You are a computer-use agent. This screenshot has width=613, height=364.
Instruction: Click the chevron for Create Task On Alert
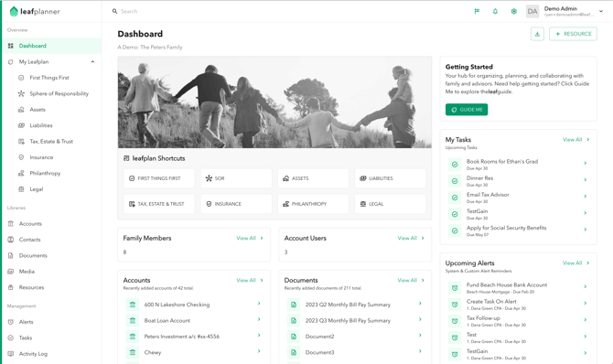[x=586, y=304]
